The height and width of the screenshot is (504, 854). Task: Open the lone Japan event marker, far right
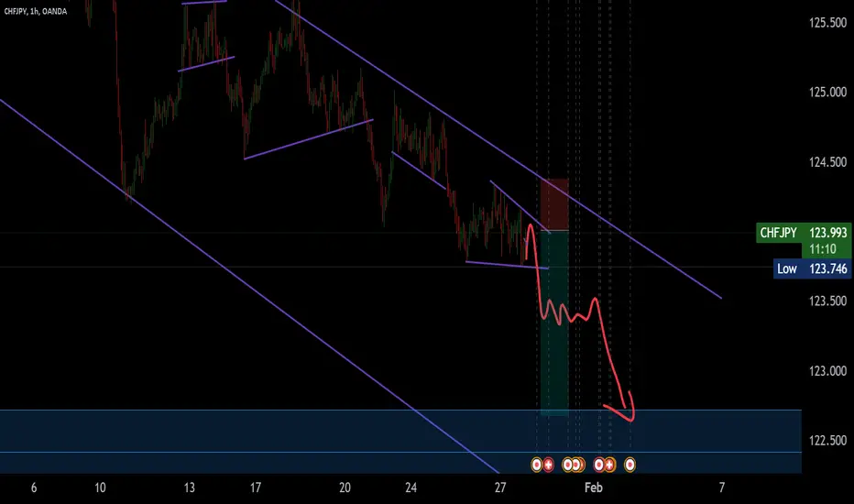[x=630, y=465]
